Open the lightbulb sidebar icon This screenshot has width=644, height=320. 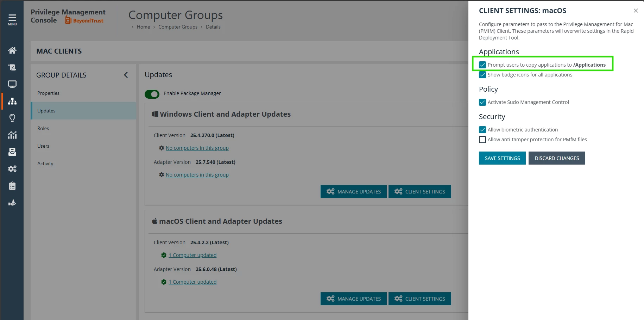12,118
